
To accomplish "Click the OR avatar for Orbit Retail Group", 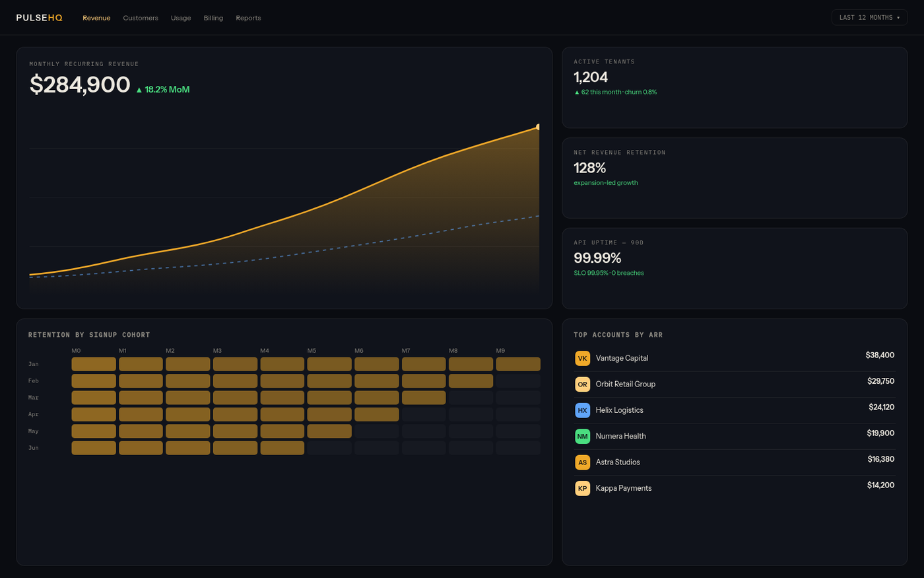I will pos(582,384).
